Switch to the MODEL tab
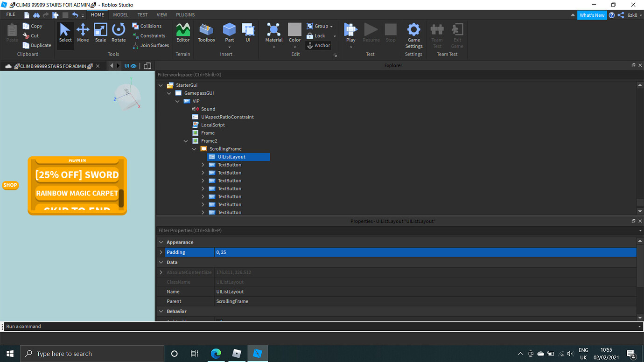 point(120,15)
